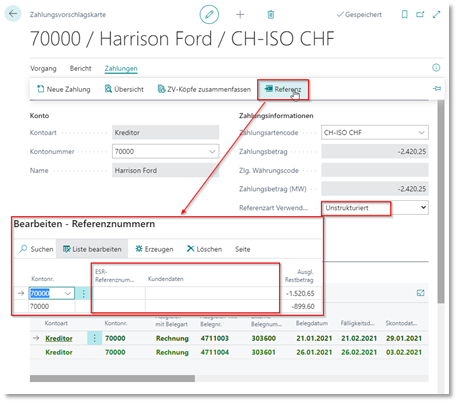Click amount -899,60

tap(303, 306)
